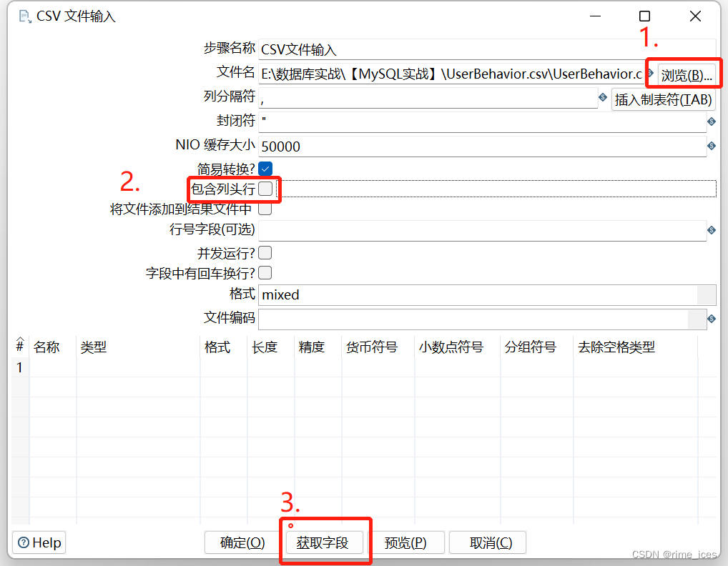Image resolution: width=728 pixels, height=566 pixels.
Task: Toggle the 字段中有回车换行 checkbox
Action: tap(265, 273)
